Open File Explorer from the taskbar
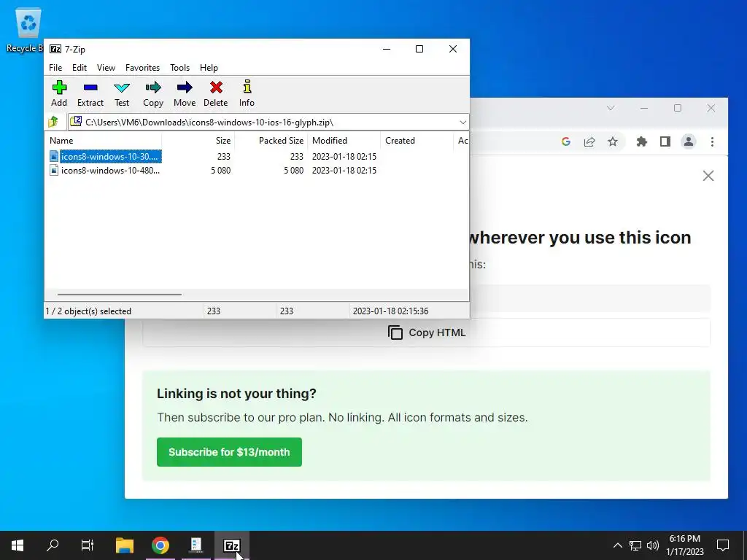The image size is (747, 560). (x=125, y=545)
